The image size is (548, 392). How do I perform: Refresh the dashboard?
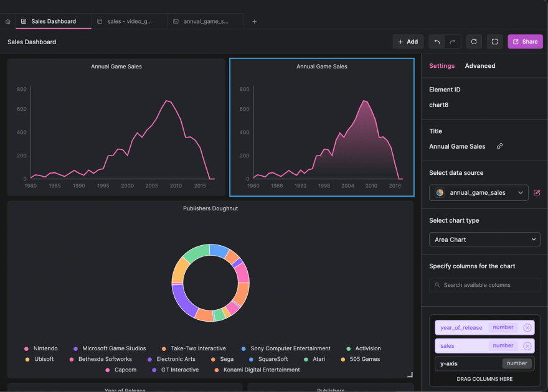tap(474, 42)
